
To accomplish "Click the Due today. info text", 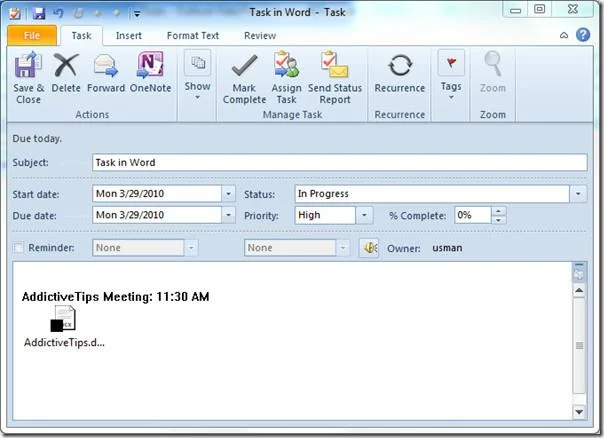I will pos(37,139).
